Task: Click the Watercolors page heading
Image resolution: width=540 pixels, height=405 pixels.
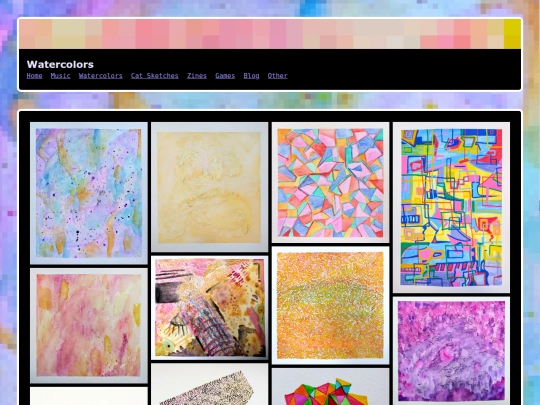Action: click(60, 64)
